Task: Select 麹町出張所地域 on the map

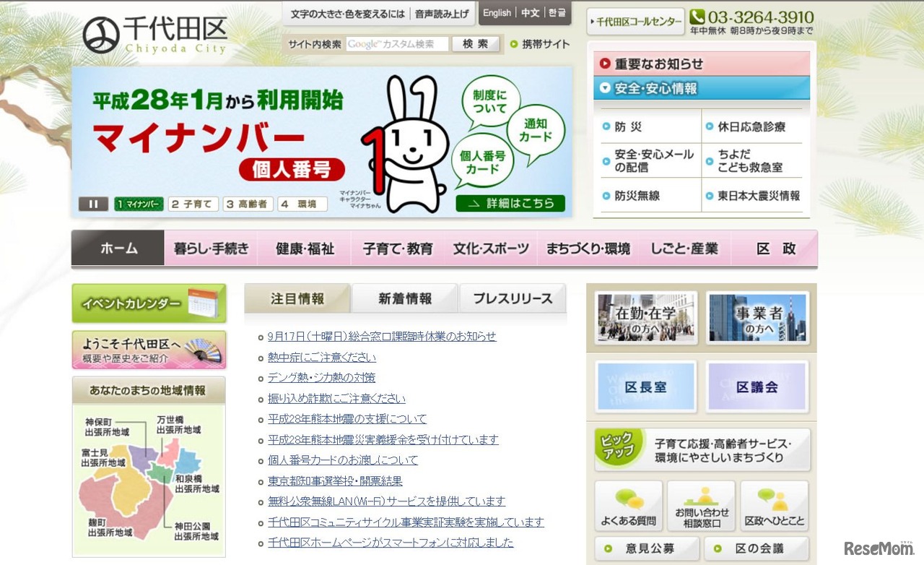Action: click(110, 528)
